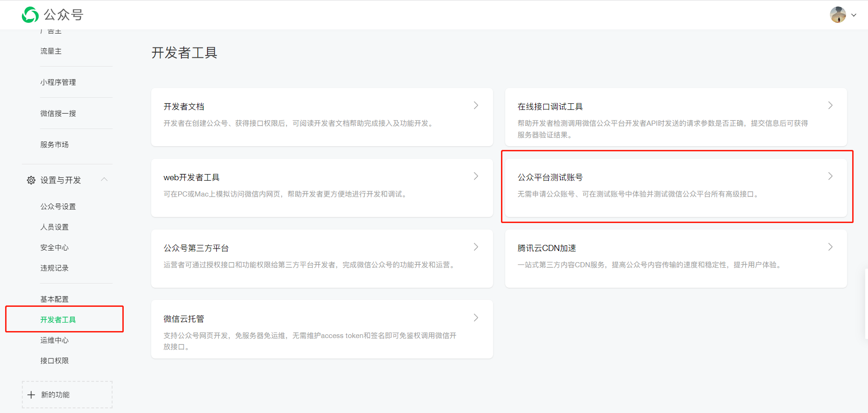Click the arrow on 微信云托管 card
This screenshot has width=868, height=413.
pyautogui.click(x=476, y=318)
